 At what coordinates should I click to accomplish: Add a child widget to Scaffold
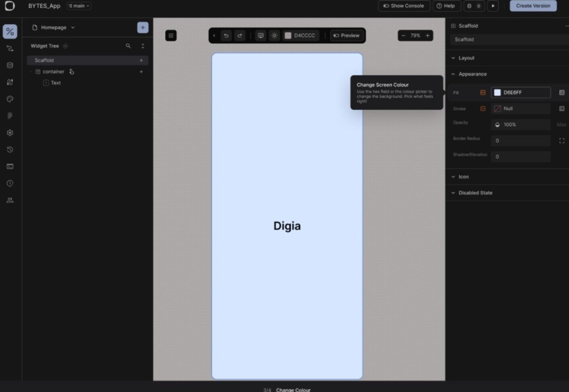[x=141, y=60]
